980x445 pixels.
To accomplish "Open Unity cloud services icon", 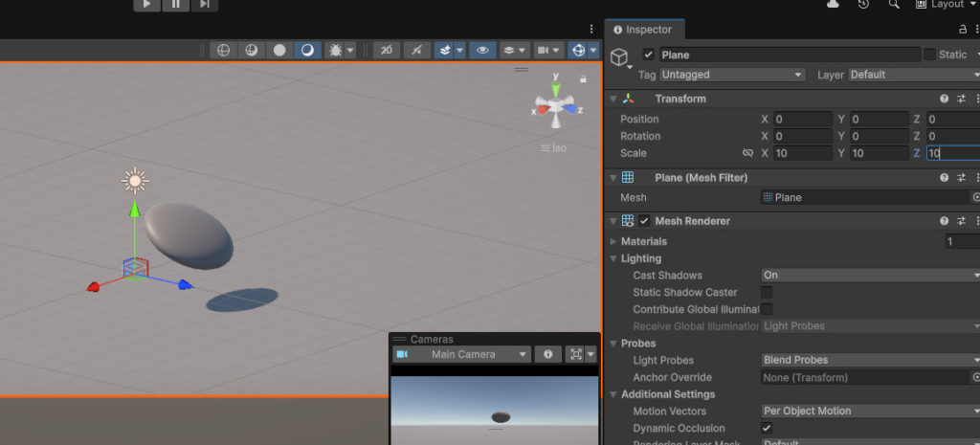I will click(833, 5).
